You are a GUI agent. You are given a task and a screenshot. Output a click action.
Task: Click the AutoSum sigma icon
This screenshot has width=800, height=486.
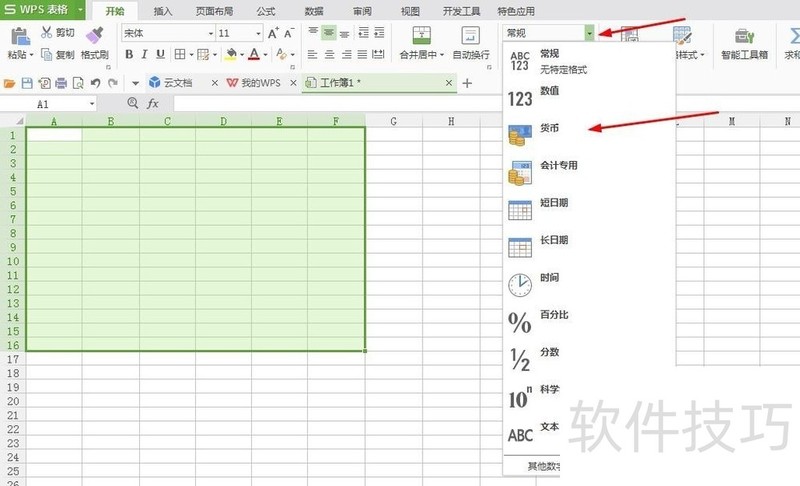point(794,36)
